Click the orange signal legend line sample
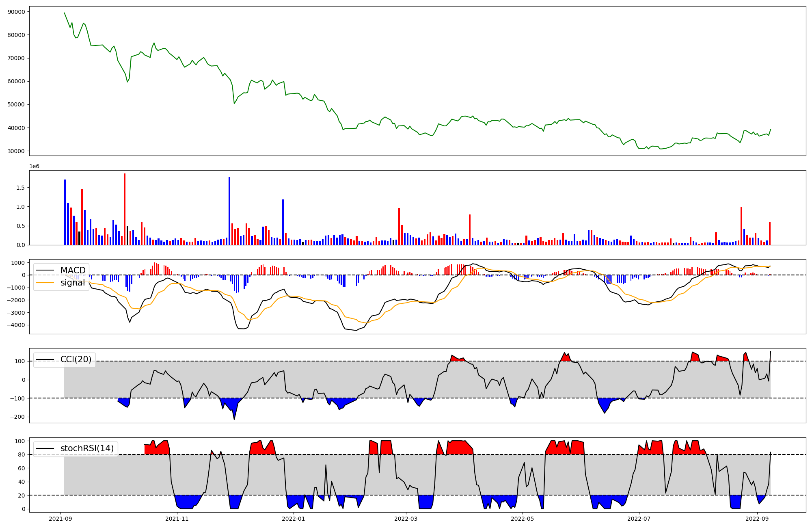Screen dimensions: 812x528 click(45, 283)
